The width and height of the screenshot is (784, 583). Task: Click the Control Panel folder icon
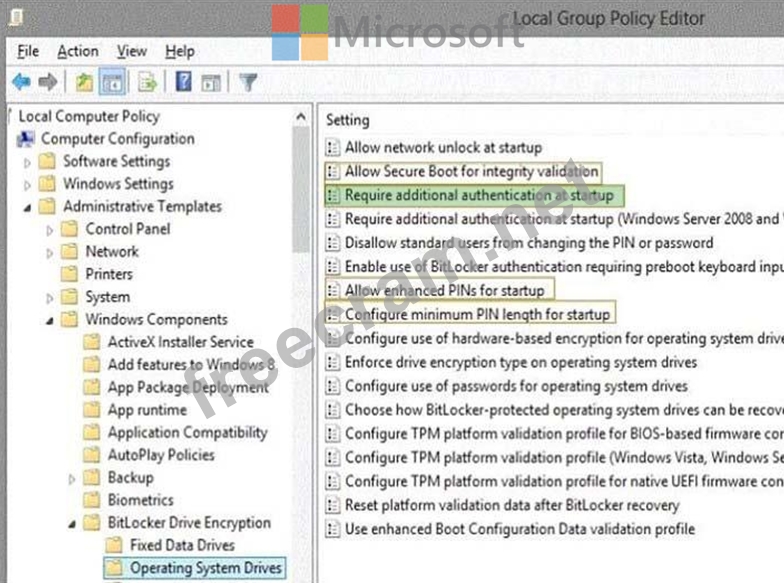69,228
